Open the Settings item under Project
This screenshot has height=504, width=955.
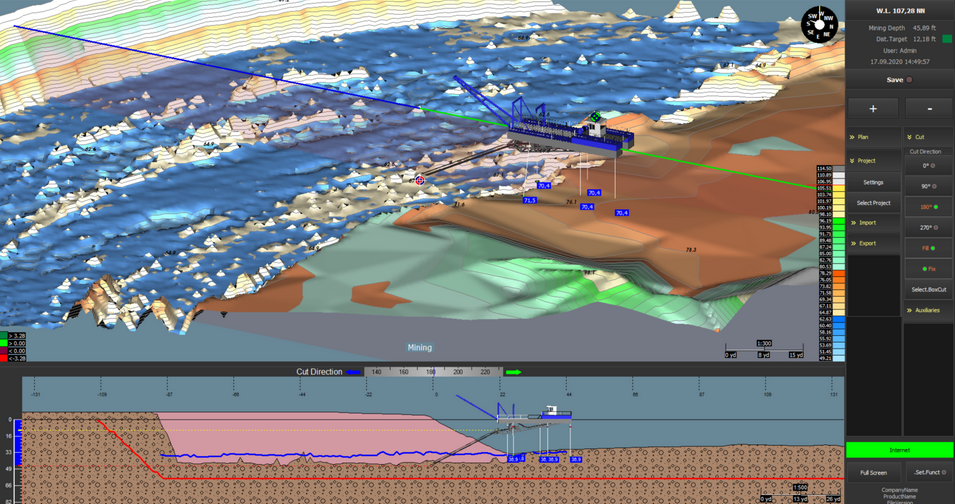[873, 183]
